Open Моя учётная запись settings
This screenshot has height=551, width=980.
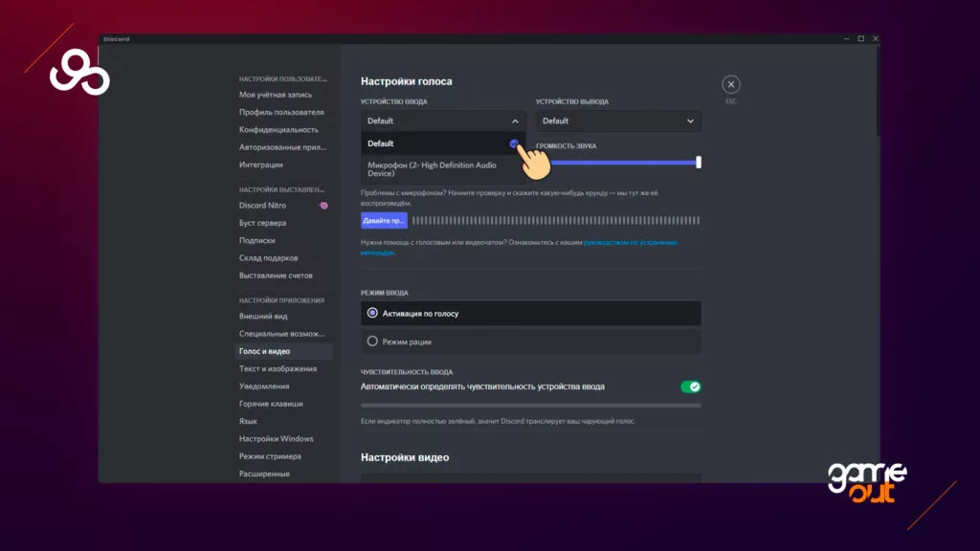click(x=275, y=95)
